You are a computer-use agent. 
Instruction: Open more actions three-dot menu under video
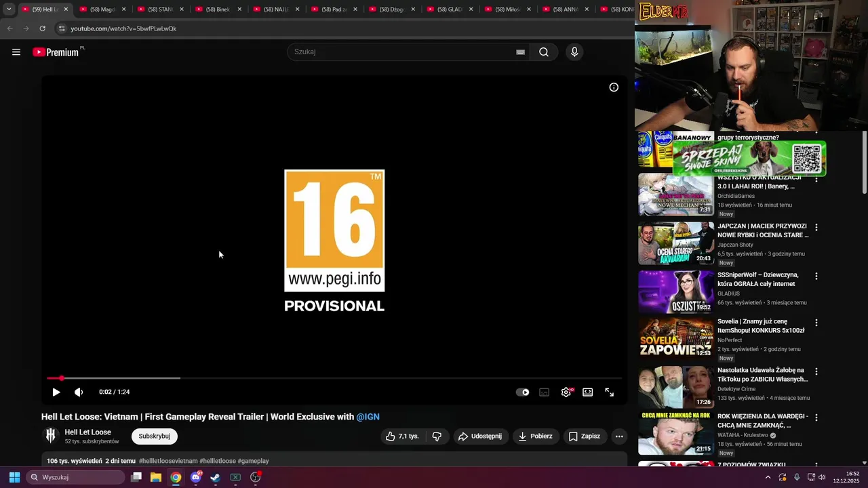pyautogui.click(x=619, y=436)
